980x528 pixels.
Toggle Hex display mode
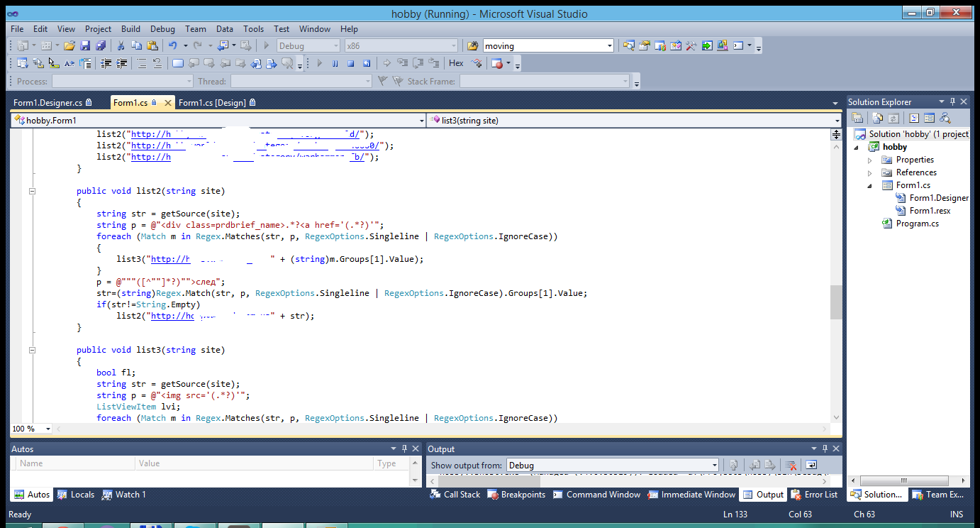click(x=457, y=64)
